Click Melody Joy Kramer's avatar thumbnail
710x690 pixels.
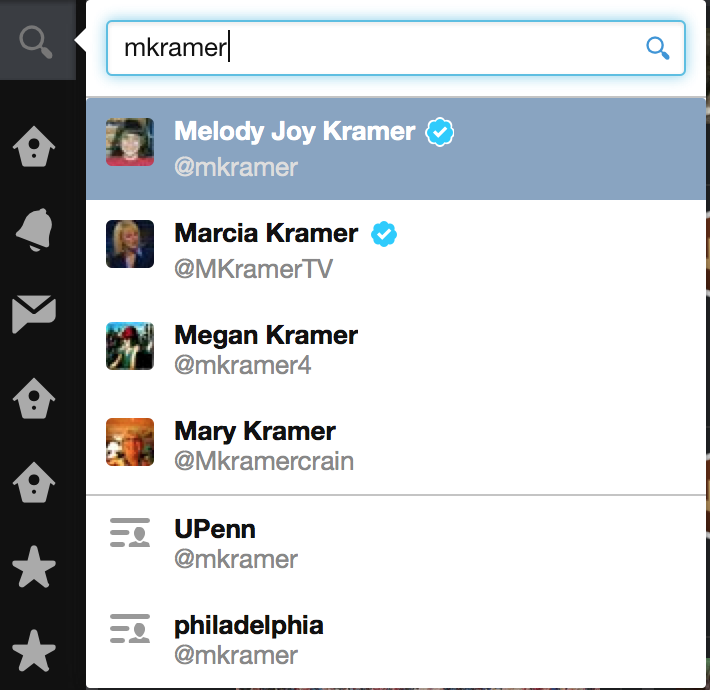click(130, 142)
